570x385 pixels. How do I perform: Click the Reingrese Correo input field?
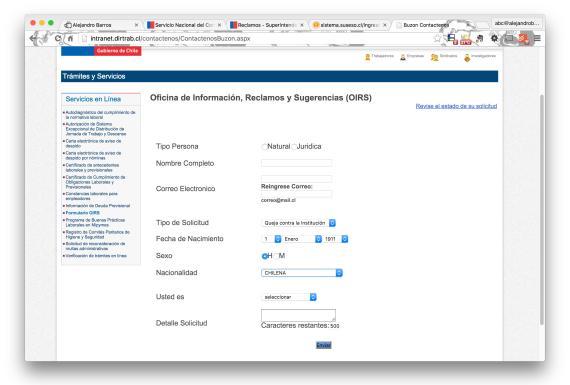296,194
